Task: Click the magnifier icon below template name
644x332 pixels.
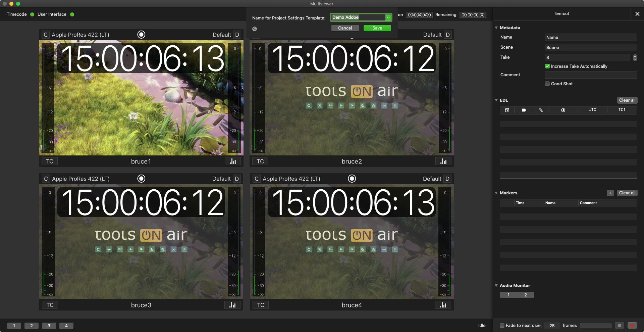Action: point(255,29)
